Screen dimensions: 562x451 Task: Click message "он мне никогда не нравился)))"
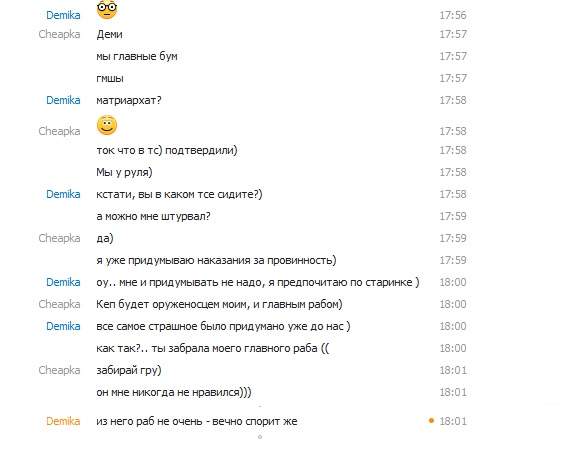click(x=174, y=392)
